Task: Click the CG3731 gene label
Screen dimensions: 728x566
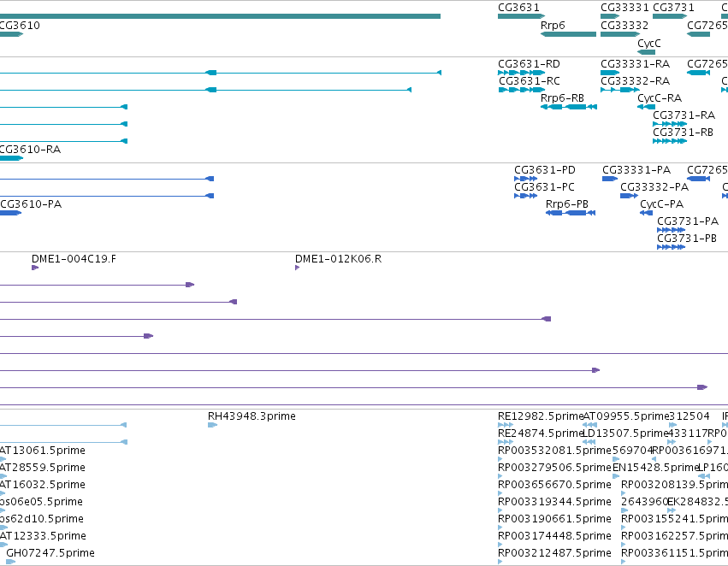Action: (x=674, y=8)
